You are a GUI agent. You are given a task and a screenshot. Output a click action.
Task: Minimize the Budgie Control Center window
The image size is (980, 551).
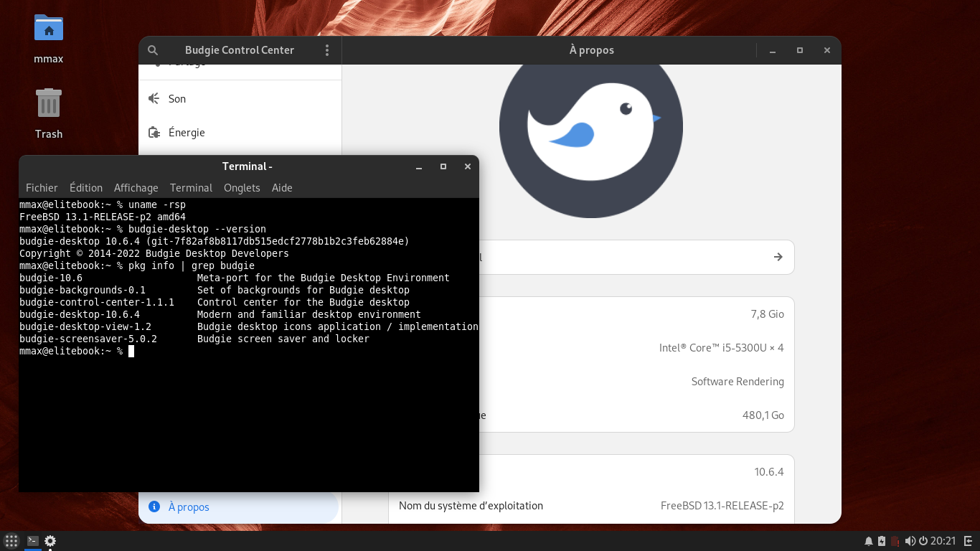[773, 51]
